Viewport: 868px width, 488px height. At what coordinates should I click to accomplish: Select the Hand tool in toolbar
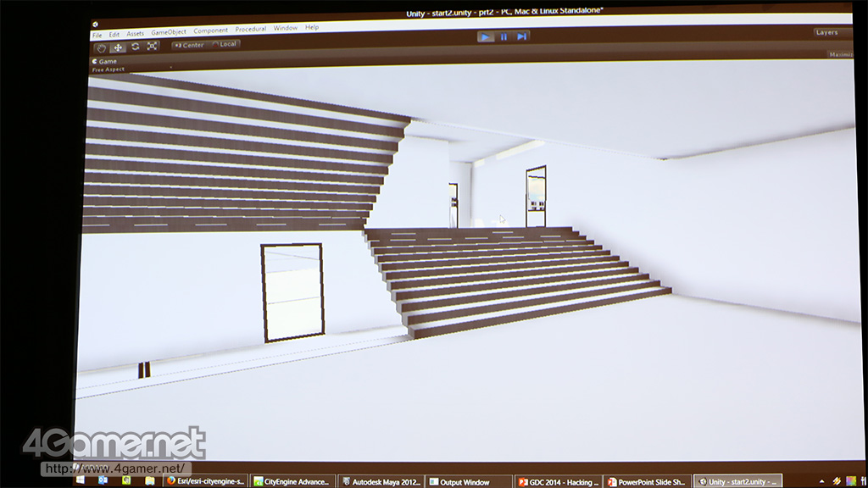point(100,47)
